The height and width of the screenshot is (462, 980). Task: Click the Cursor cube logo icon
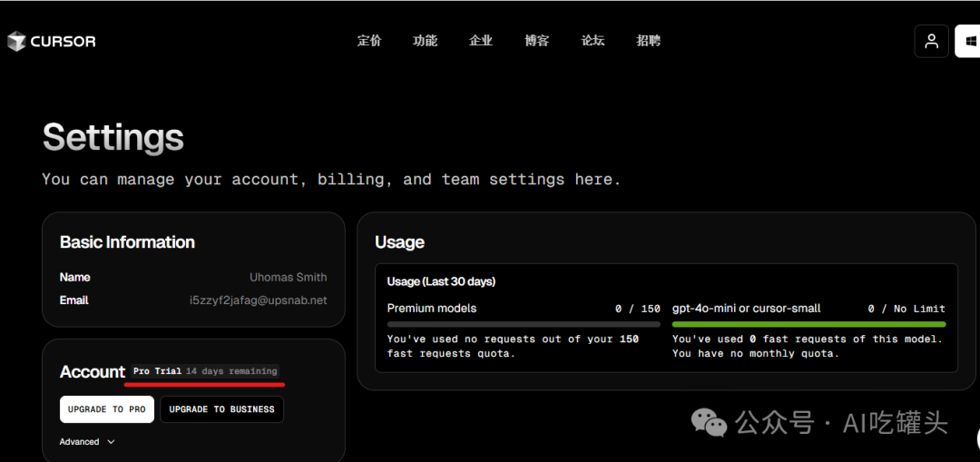click(16, 41)
